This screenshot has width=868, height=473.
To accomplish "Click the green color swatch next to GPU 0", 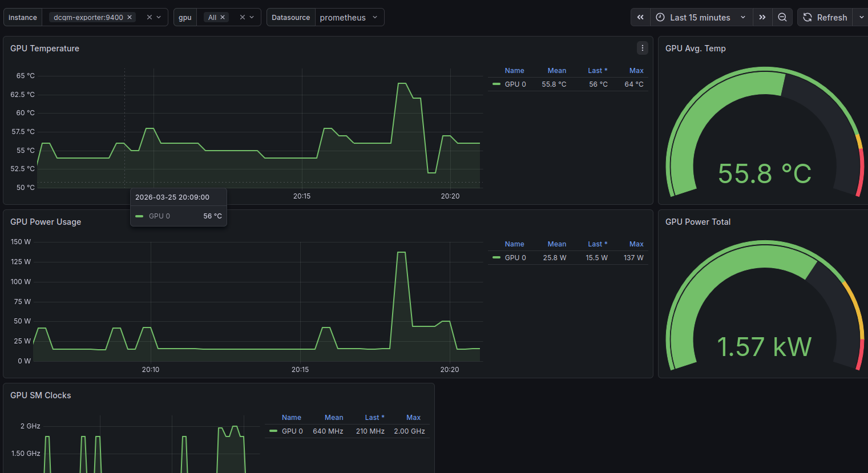I will pyautogui.click(x=495, y=84).
